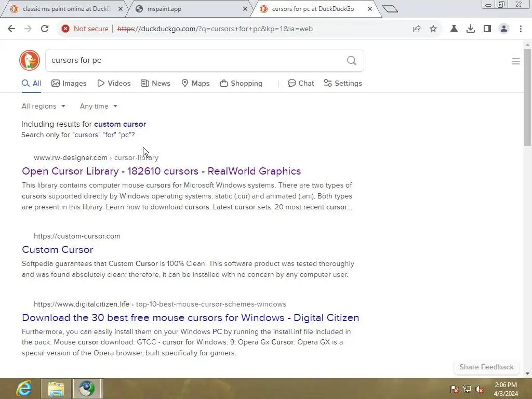This screenshot has width=532, height=399.
Task: Click the taskbar clock showing 2:06 PM
Action: pos(506,389)
